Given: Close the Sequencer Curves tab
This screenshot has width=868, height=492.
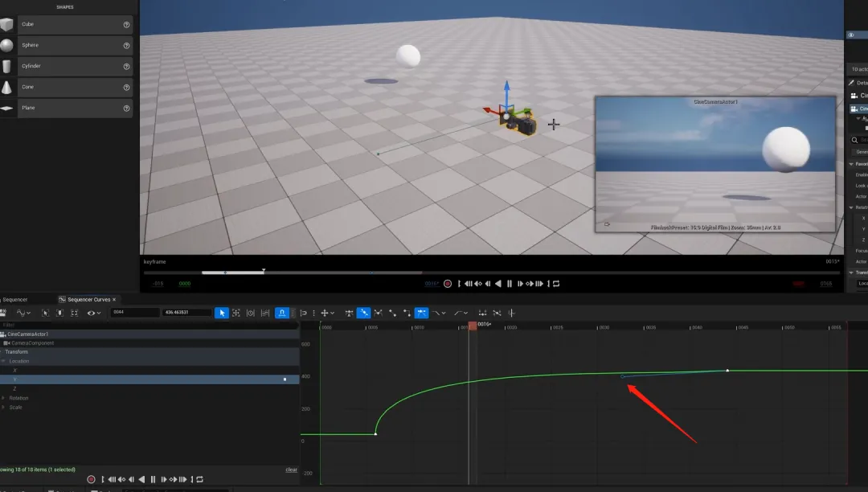Looking at the screenshot, I should pos(114,299).
